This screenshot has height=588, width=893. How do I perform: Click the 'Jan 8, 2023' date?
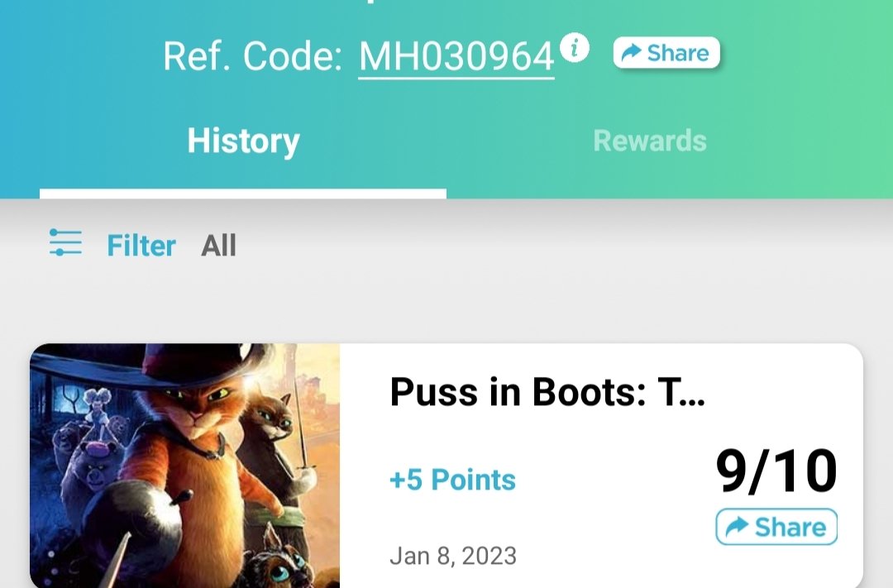(x=453, y=556)
